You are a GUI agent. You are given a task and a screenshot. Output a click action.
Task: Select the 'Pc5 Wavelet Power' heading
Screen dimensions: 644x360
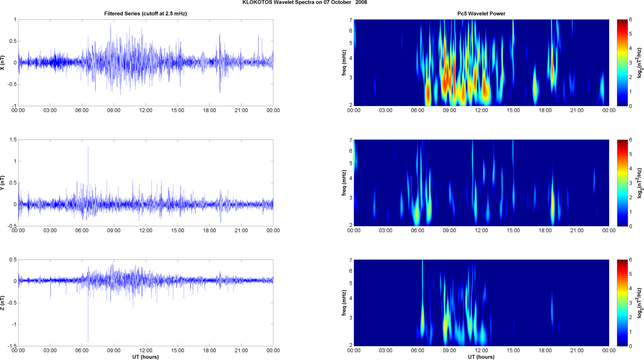pyautogui.click(x=481, y=14)
